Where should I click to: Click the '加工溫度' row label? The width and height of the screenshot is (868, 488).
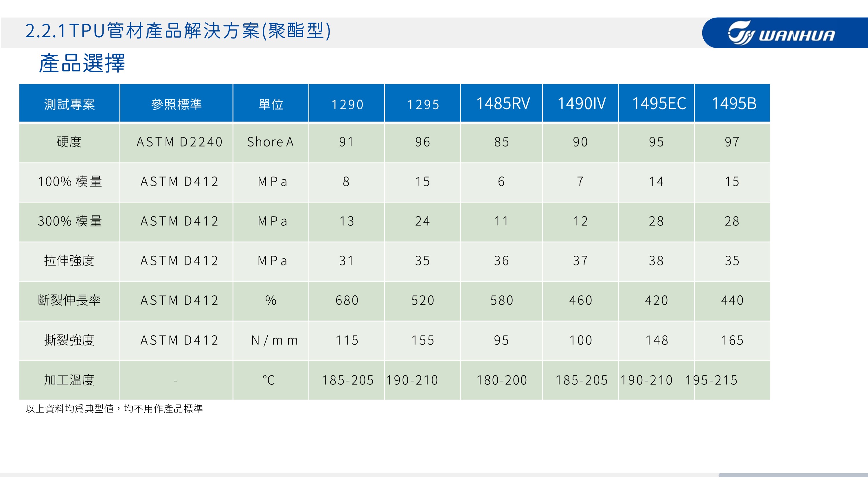click(69, 380)
